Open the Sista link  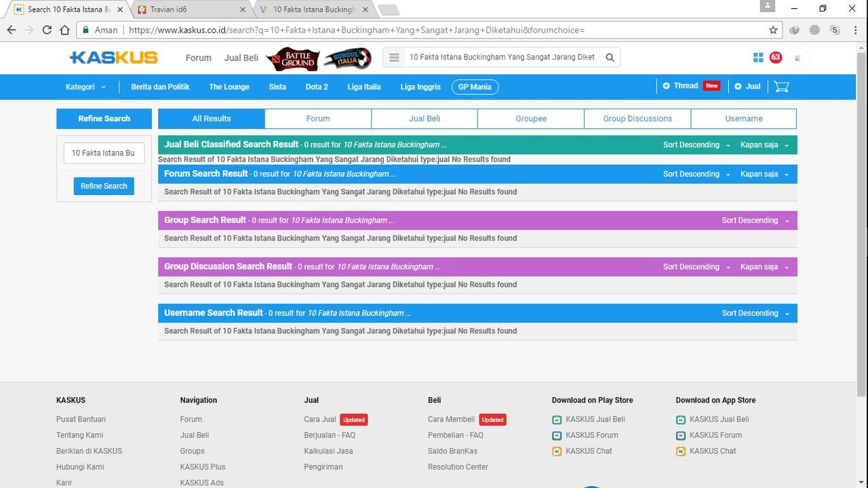coord(277,87)
